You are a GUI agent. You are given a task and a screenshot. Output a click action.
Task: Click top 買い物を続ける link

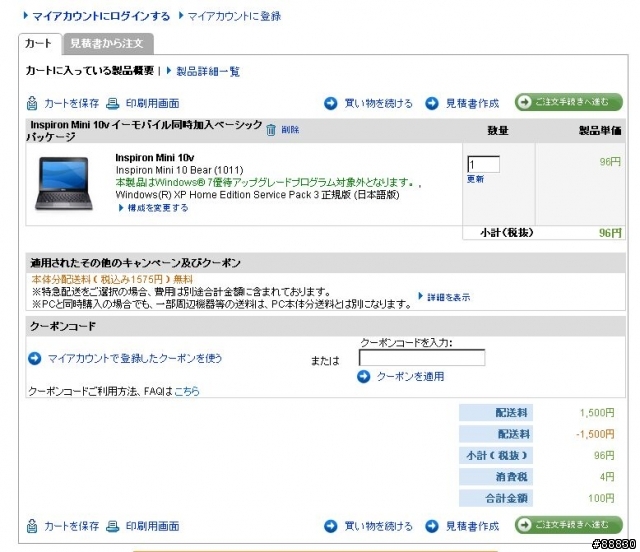tap(378, 104)
